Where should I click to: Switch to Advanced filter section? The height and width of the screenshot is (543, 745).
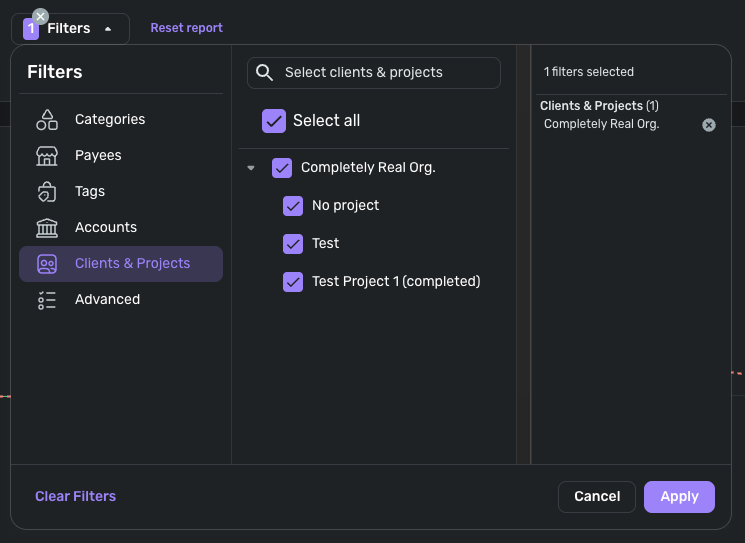pos(107,300)
